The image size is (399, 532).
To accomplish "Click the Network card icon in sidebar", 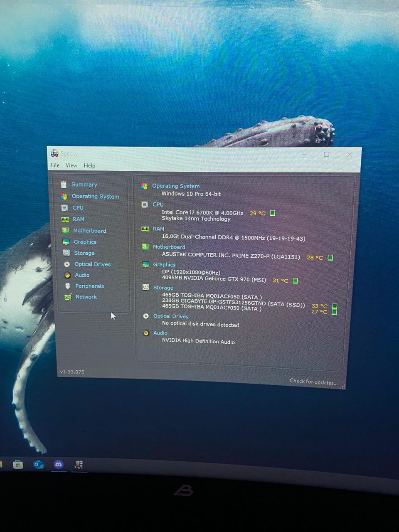I will [x=68, y=297].
